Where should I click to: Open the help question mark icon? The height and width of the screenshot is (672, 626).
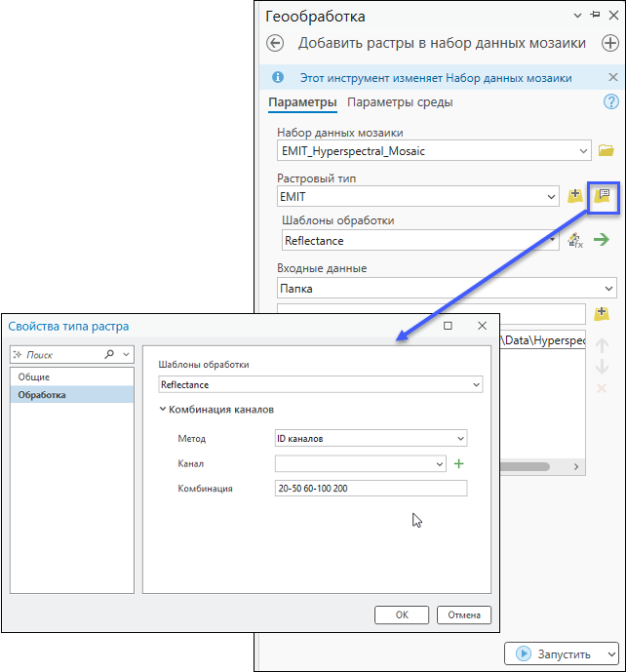coord(611,102)
